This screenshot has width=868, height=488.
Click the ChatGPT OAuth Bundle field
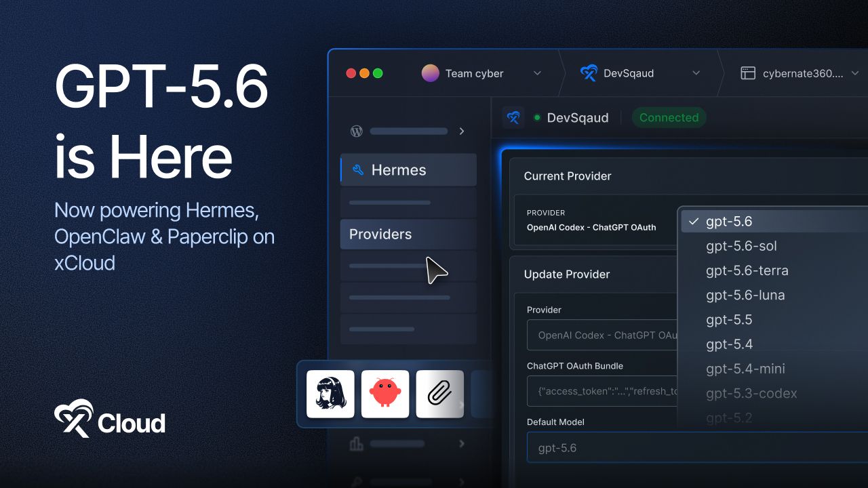tap(602, 390)
